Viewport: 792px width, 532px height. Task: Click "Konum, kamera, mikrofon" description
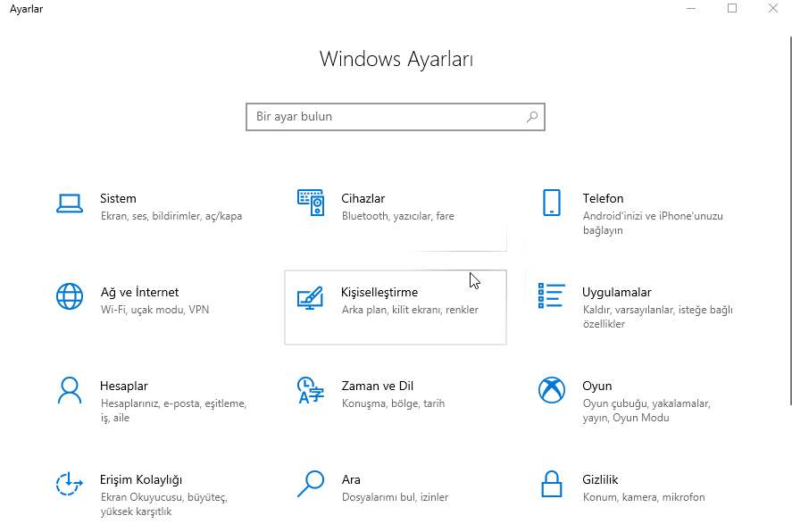click(x=644, y=498)
